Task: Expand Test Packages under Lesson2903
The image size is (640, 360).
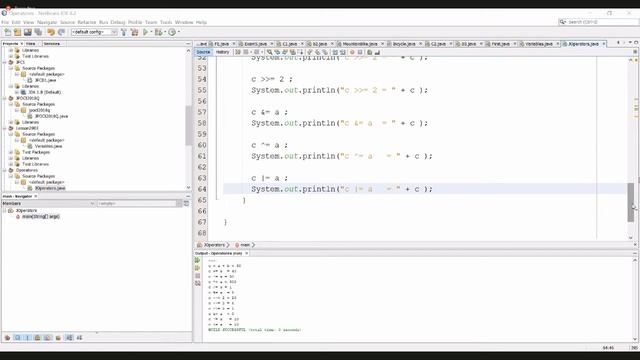Action: pyautogui.click(x=11, y=152)
